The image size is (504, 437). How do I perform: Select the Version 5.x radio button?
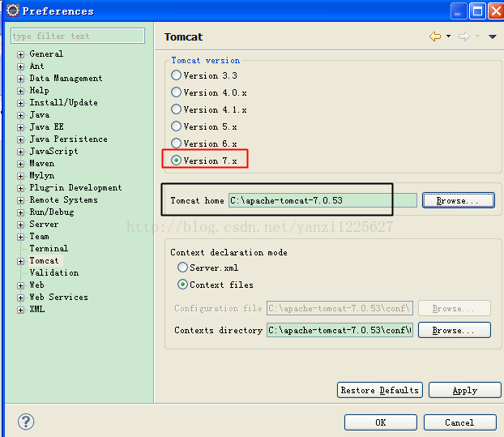(x=176, y=126)
